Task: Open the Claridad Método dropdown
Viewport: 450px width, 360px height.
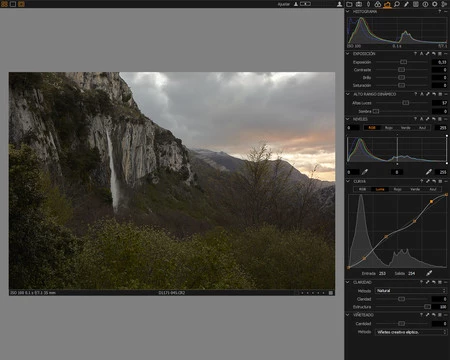Action: (x=411, y=291)
